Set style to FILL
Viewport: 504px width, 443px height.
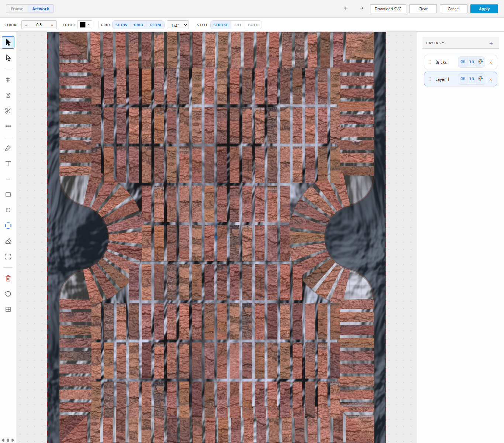pyautogui.click(x=238, y=25)
